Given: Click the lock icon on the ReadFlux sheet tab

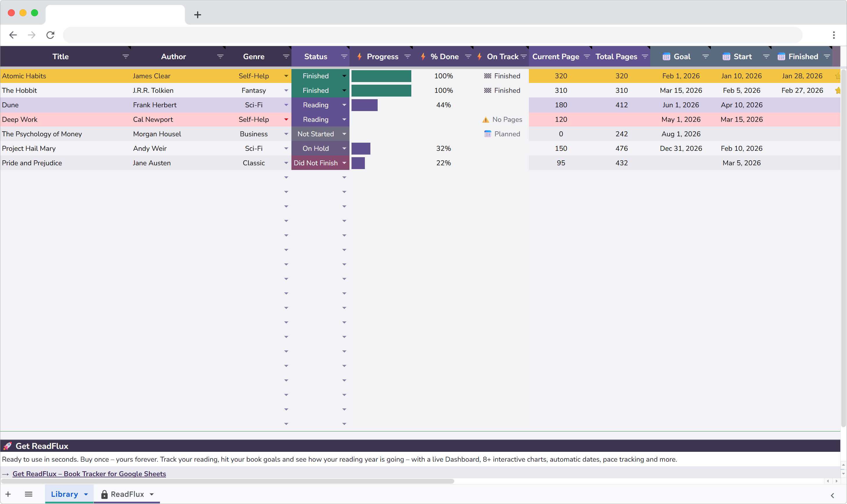Looking at the screenshot, I should pos(104,494).
